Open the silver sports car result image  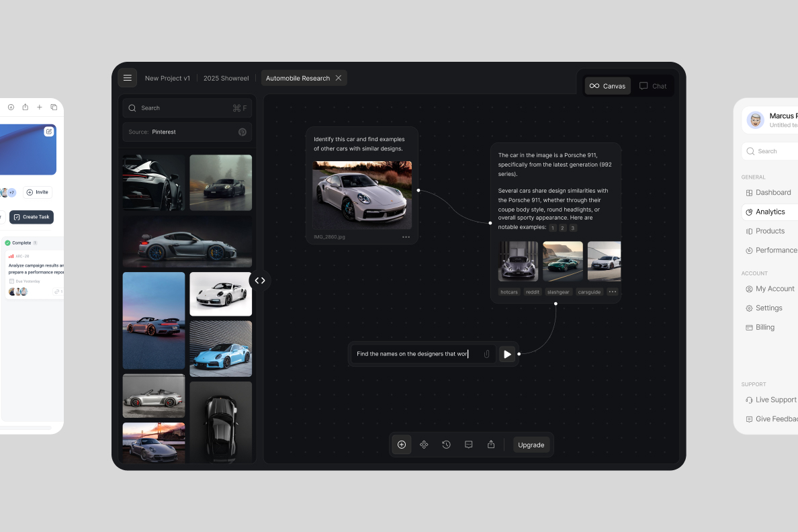click(518, 261)
